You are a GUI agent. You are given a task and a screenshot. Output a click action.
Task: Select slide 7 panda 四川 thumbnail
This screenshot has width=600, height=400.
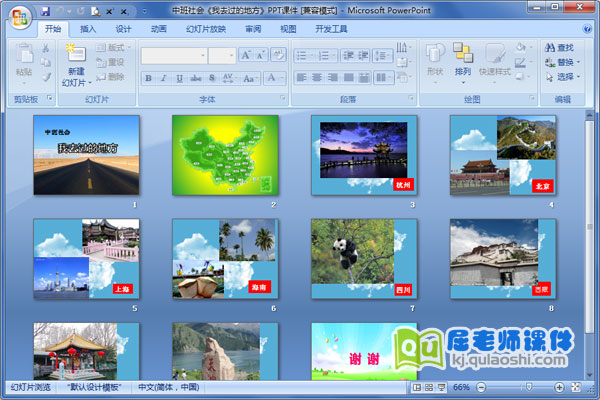[364, 259]
